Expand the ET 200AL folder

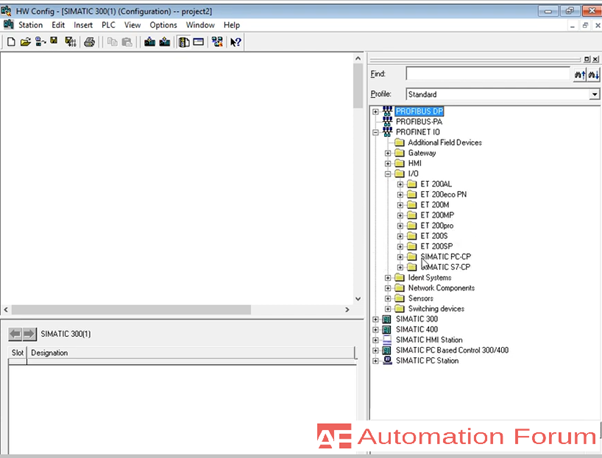400,184
